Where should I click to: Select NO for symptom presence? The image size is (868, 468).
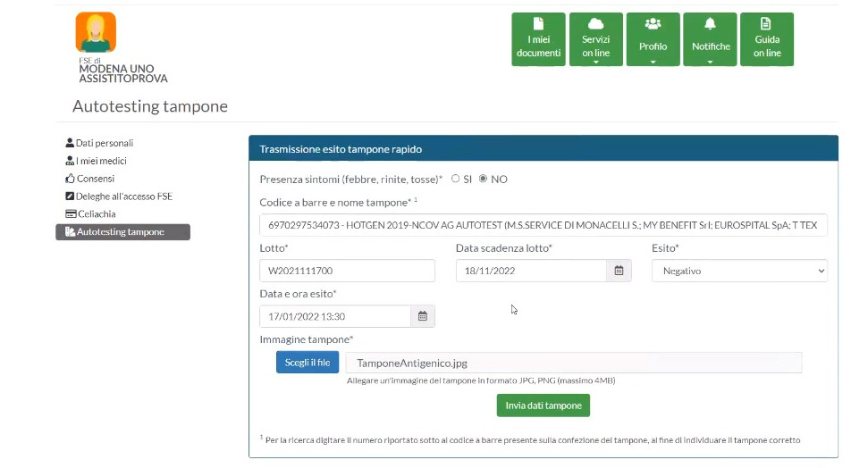pos(484,179)
